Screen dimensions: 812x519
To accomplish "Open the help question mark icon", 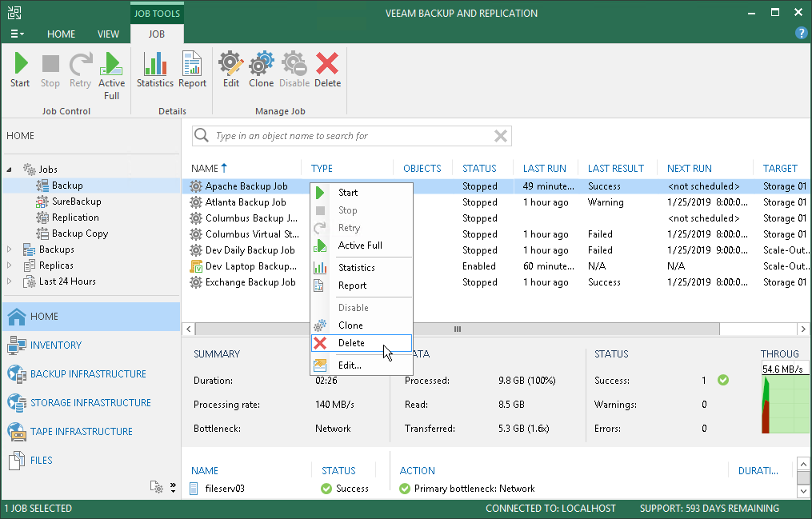I will (801, 34).
